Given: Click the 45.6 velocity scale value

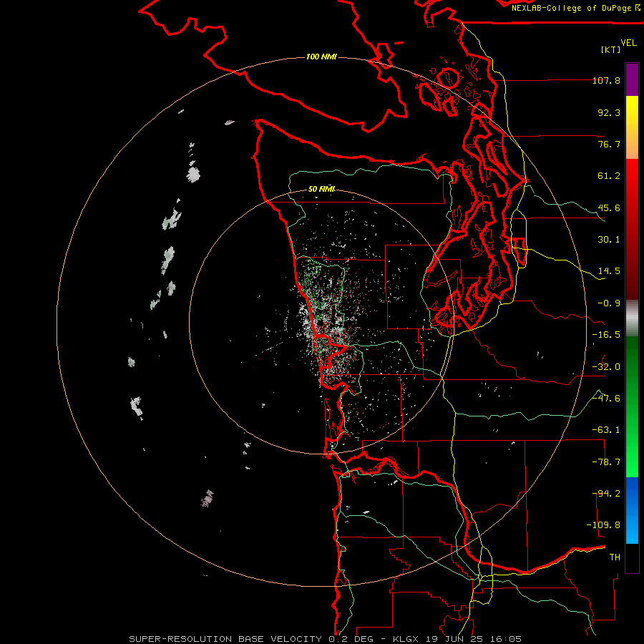Looking at the screenshot, I should click(x=609, y=208).
